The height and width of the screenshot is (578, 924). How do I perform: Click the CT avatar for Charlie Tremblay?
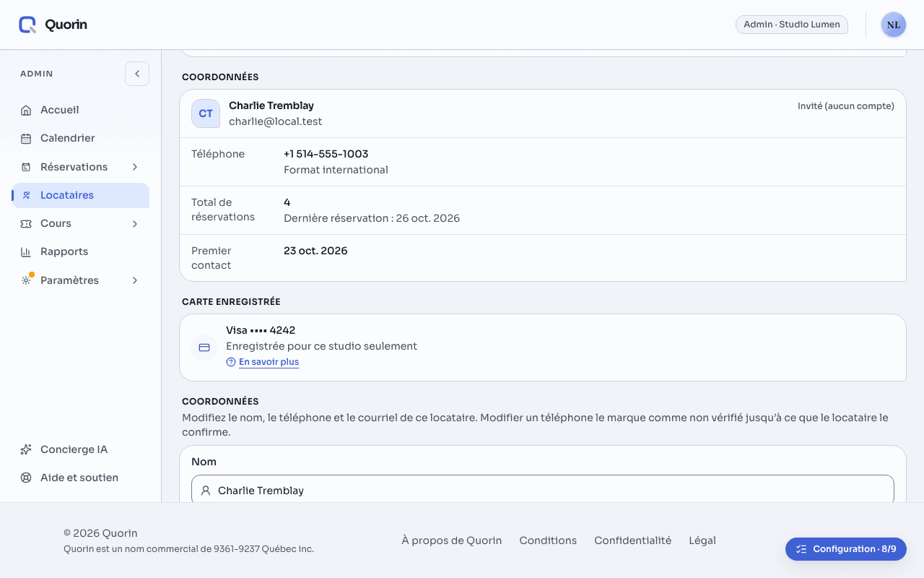coord(206,113)
